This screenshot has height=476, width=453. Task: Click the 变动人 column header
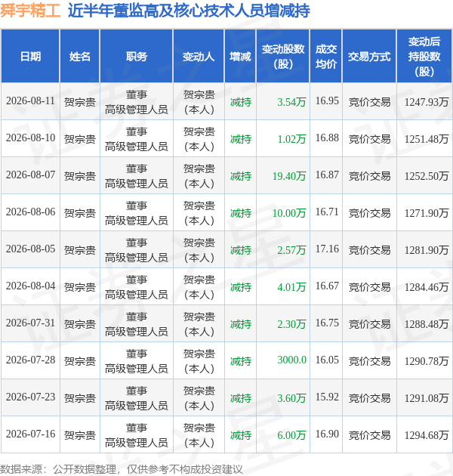(199, 57)
